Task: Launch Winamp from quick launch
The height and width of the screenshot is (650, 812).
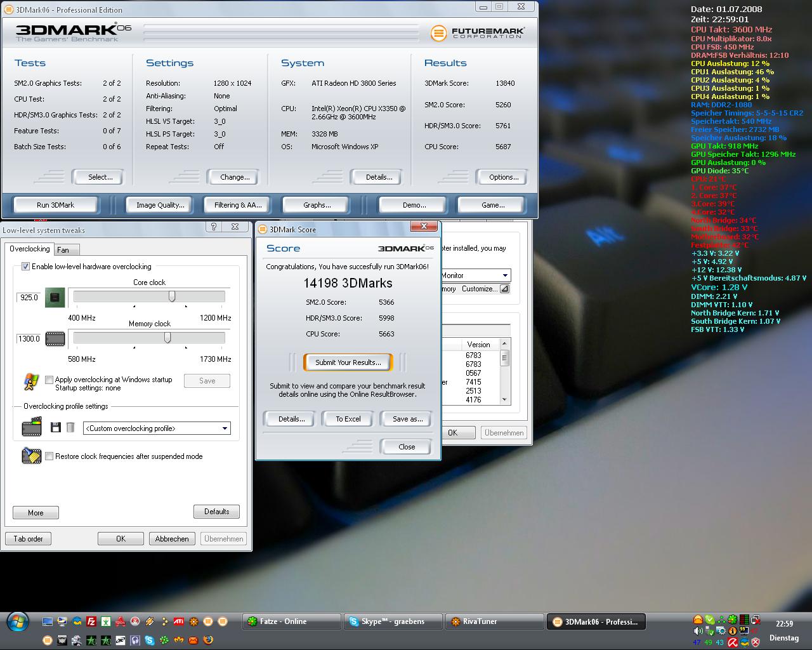Action: tap(150, 621)
